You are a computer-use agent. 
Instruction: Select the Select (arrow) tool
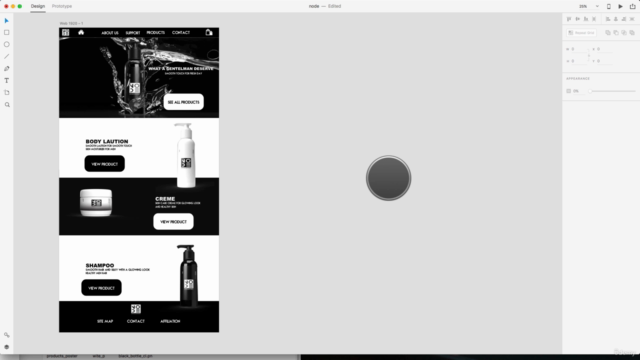[7, 20]
